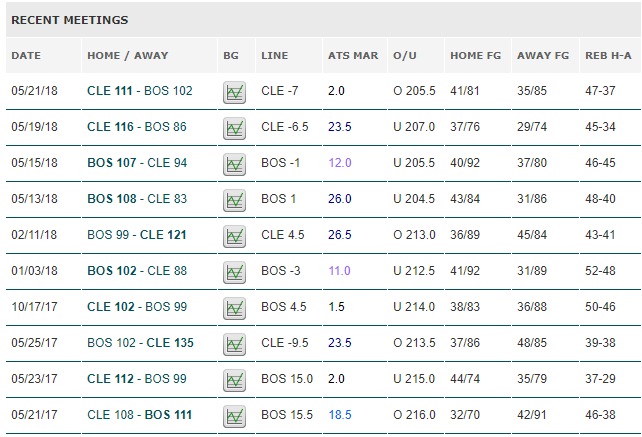Viewport: 642px width, 437px height.
Task: Click the over/under value U 207.0
Action: coord(414,127)
